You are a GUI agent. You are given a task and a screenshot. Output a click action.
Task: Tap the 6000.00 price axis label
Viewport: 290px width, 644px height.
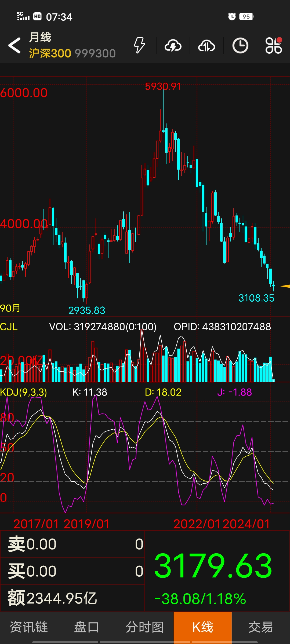pyautogui.click(x=24, y=93)
